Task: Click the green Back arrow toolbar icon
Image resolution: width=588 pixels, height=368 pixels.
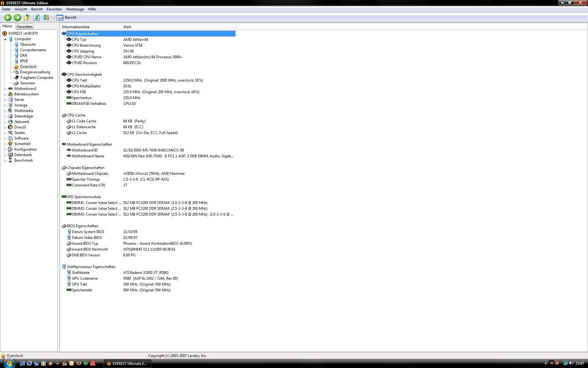Action: click(x=8, y=17)
